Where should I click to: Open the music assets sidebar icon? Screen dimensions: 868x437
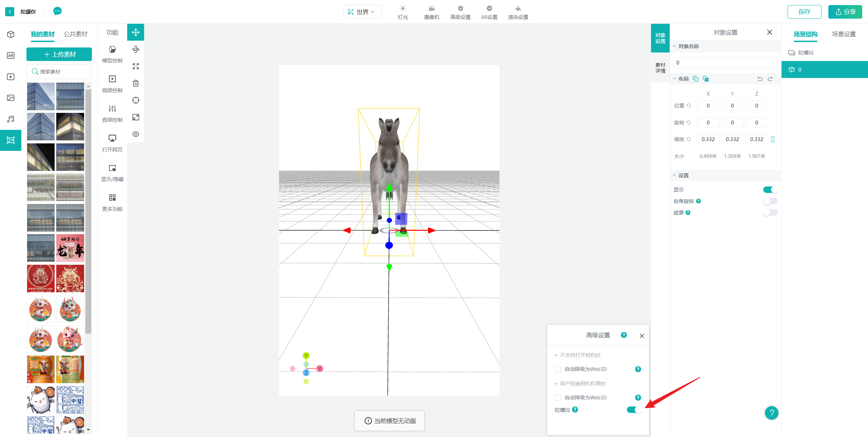click(11, 119)
